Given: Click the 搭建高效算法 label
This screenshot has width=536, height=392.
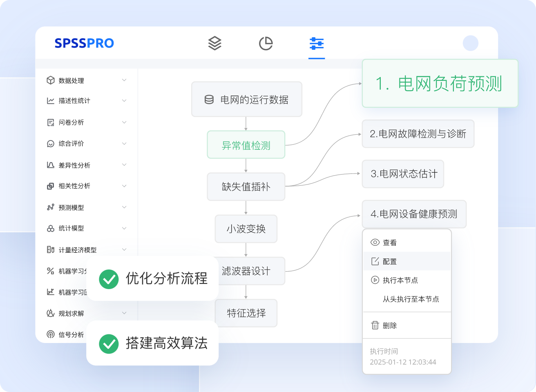Looking at the screenshot, I should point(167,343).
